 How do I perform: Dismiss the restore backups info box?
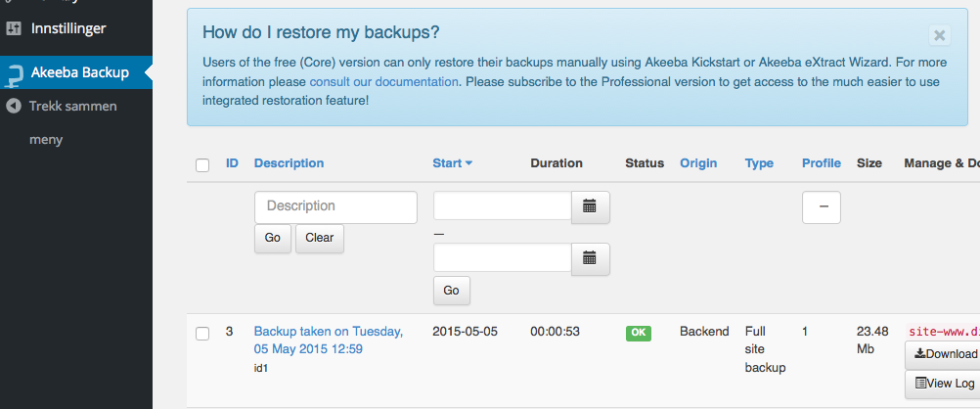pyautogui.click(x=939, y=35)
